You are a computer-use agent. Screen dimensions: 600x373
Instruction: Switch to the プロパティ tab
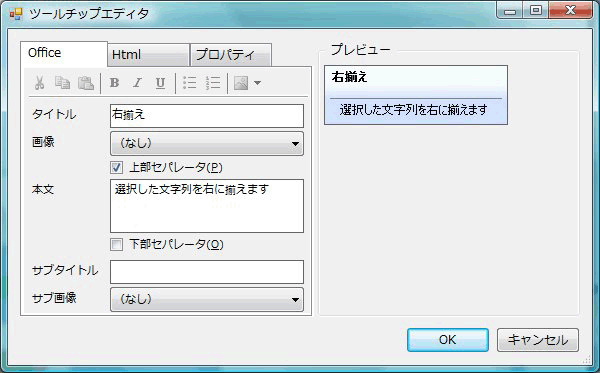[x=231, y=55]
